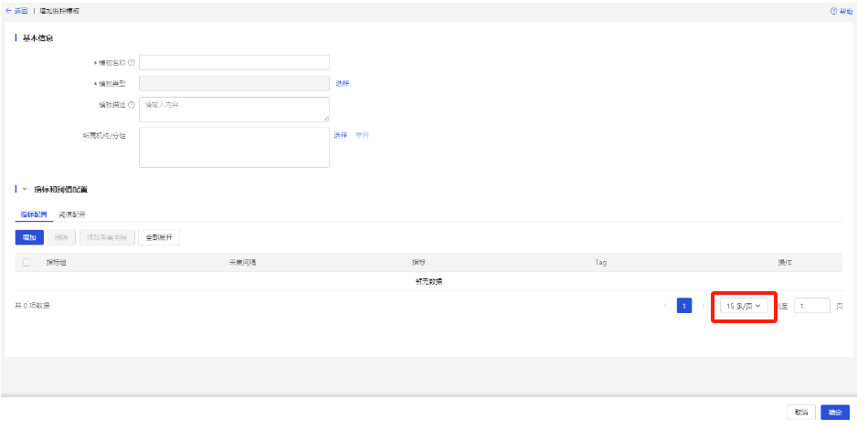Viewport: 868px width, 429px height.
Task: Focus the 模板名称 text field
Action: [234, 63]
